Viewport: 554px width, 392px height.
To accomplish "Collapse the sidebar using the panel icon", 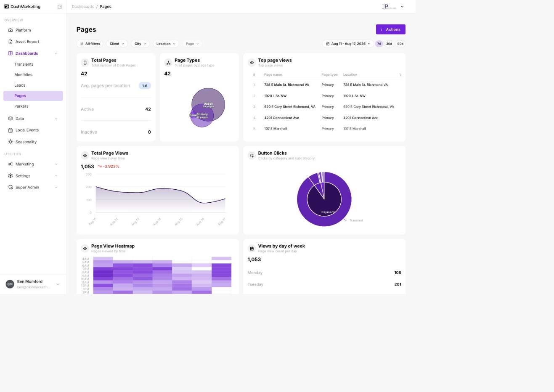I will tap(59, 7).
